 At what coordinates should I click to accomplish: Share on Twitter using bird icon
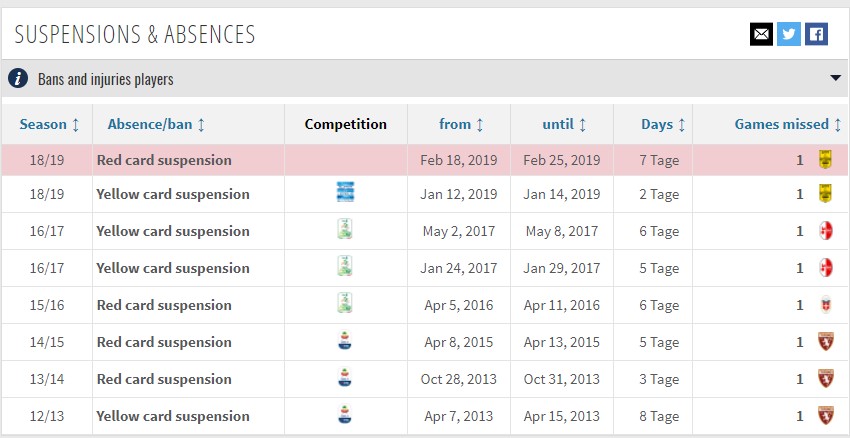[x=788, y=34]
